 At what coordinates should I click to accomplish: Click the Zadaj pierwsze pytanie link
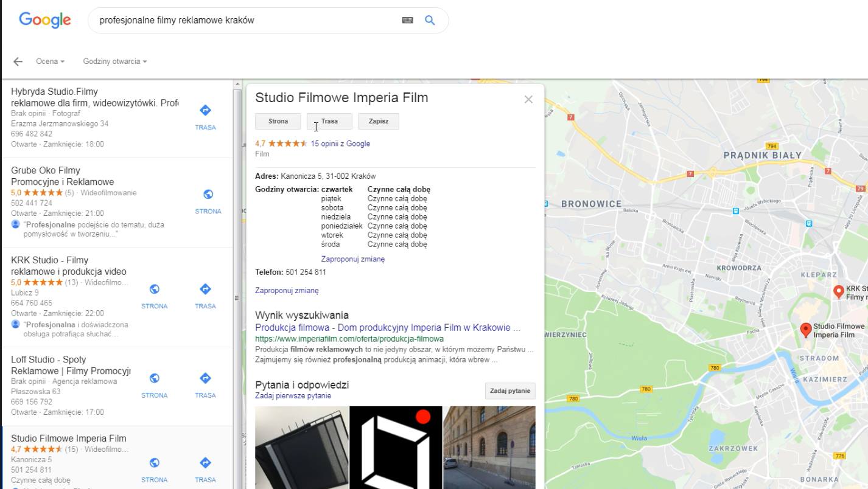293,396
